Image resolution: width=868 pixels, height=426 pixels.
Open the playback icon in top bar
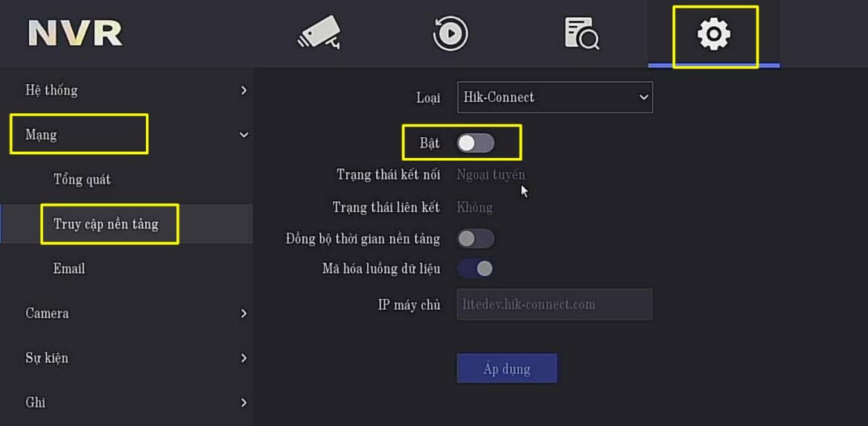click(x=450, y=34)
